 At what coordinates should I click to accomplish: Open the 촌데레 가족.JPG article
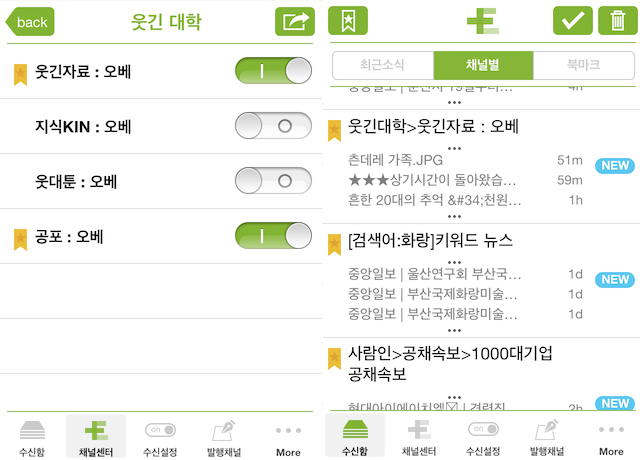click(x=395, y=160)
